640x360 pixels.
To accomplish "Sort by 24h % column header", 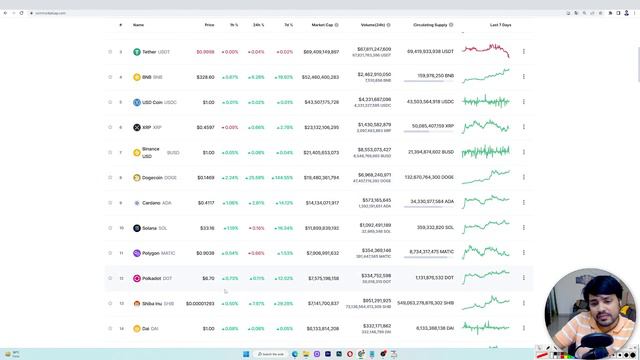I will [x=258, y=25].
